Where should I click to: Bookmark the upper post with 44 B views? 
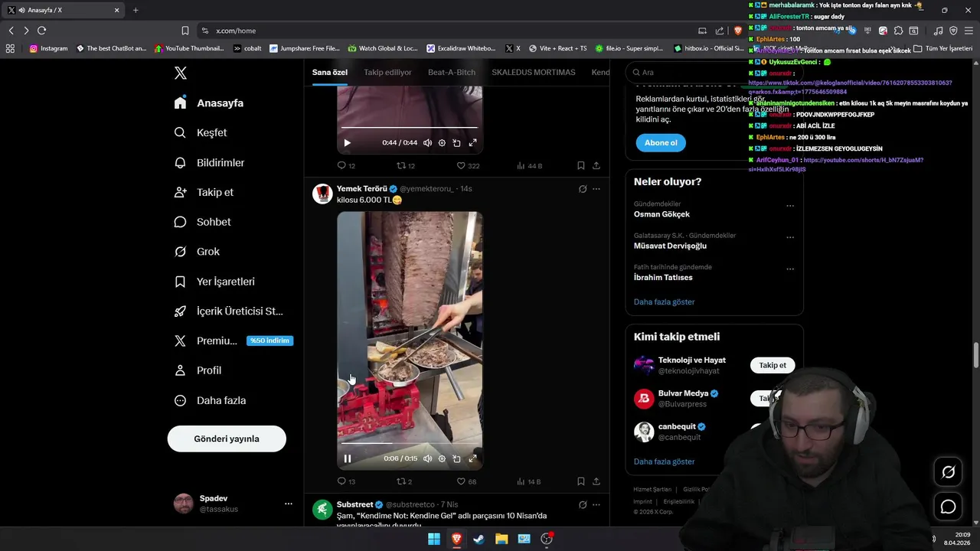581,165
